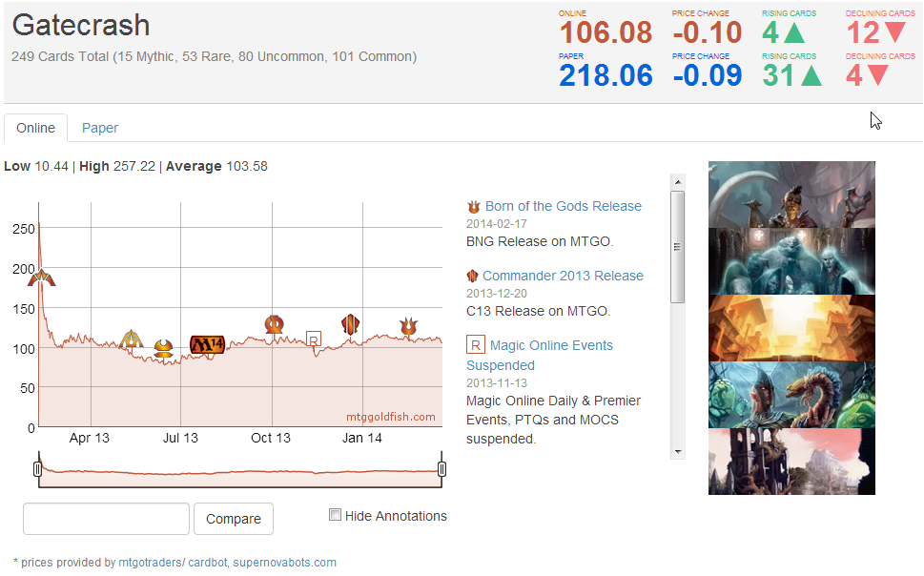
Task: Click the Modern Masters symbol left of M14
Action: coord(163,348)
